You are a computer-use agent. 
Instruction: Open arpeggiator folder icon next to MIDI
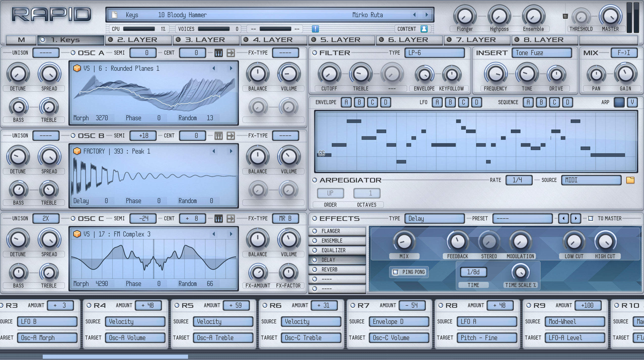pyautogui.click(x=630, y=180)
